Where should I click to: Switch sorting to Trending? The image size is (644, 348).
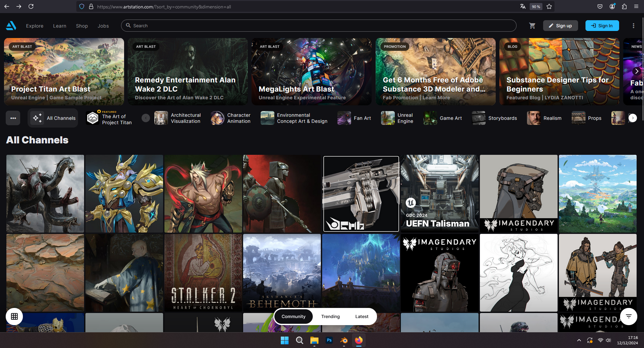pyautogui.click(x=330, y=316)
